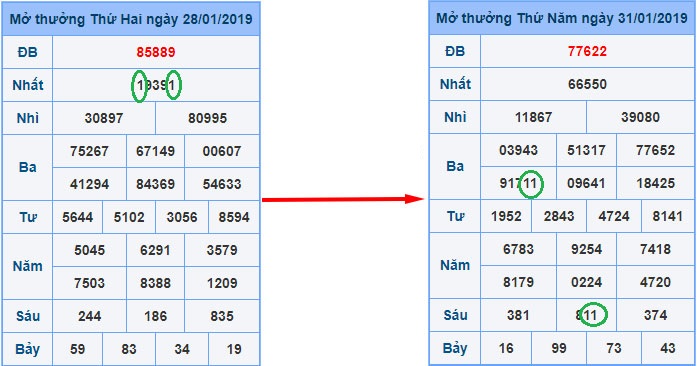The height and width of the screenshot is (366, 697).
Task: Click the circled number 811 in Sáu row
Action: point(586,315)
